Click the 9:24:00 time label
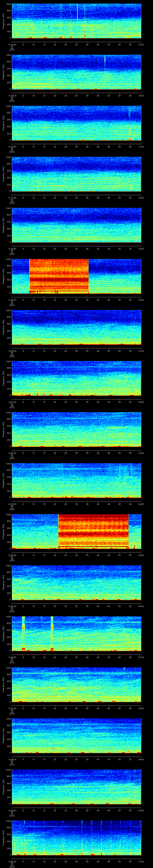Image resolution: width=153 pixels, height=868 pixels. click(x=12, y=555)
